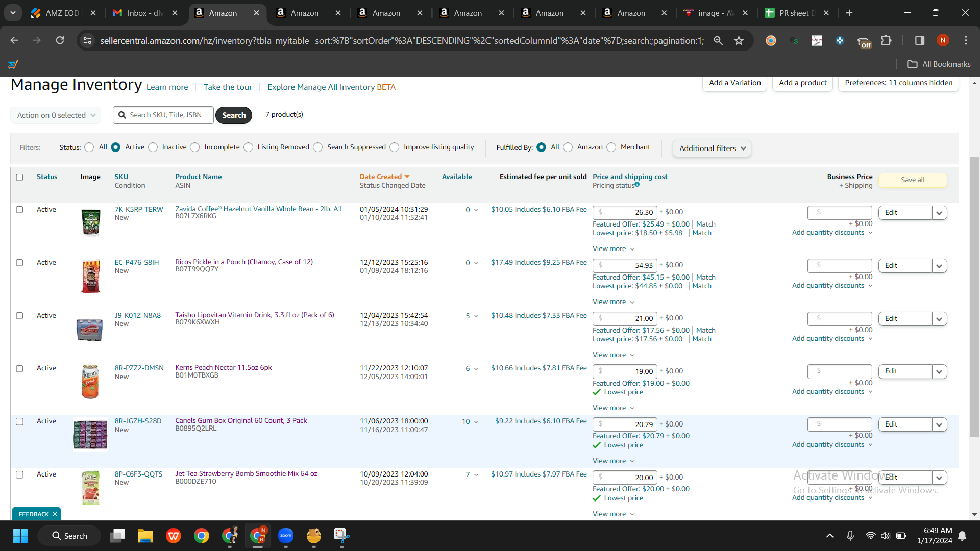The width and height of the screenshot is (980, 551).
Task: Switch to the Gmail Inbox tab
Action: click(145, 13)
